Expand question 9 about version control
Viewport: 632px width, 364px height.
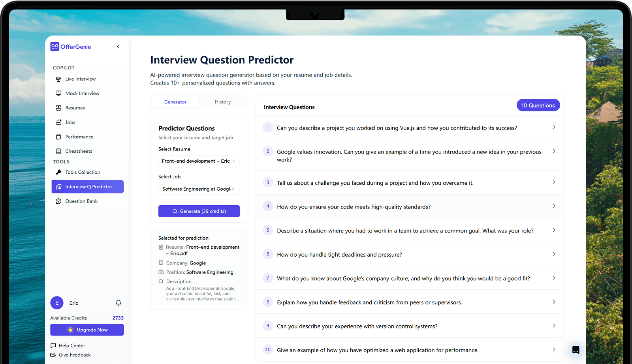[410, 326]
